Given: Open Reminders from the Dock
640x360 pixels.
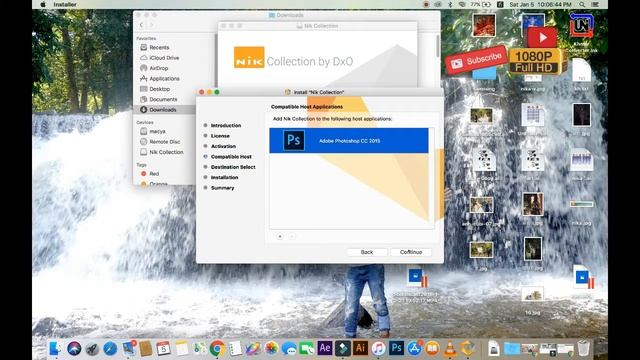Looking at the screenshot, I should coord(235,349).
